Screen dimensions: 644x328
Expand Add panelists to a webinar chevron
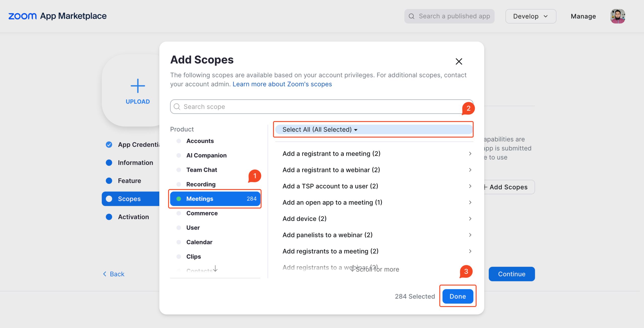point(470,235)
